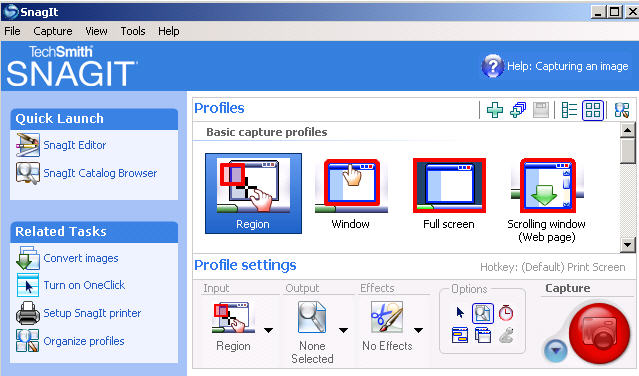Open Setup SnagIt printer link
Screen dimensions: 639x376
[x=92, y=313]
